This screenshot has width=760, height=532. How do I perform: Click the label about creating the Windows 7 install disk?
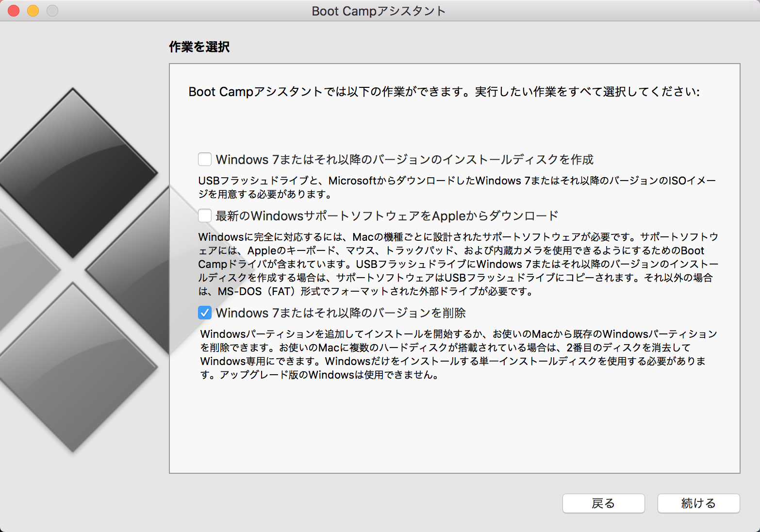coord(405,160)
